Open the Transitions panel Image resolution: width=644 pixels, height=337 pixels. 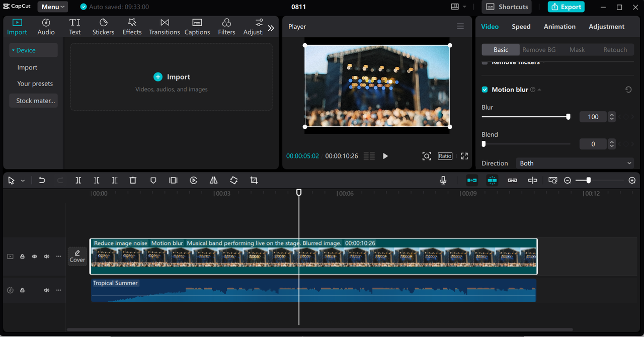point(164,27)
